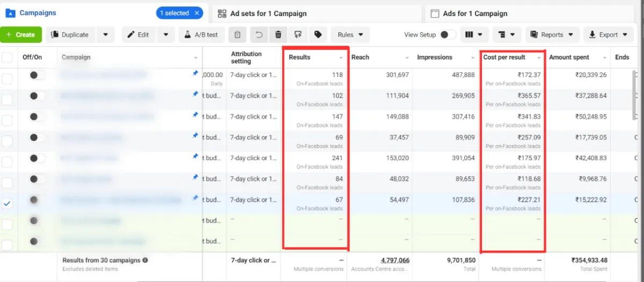Turn on the first campaign's Off/On switch
The image size is (644, 282).
coord(37,75)
